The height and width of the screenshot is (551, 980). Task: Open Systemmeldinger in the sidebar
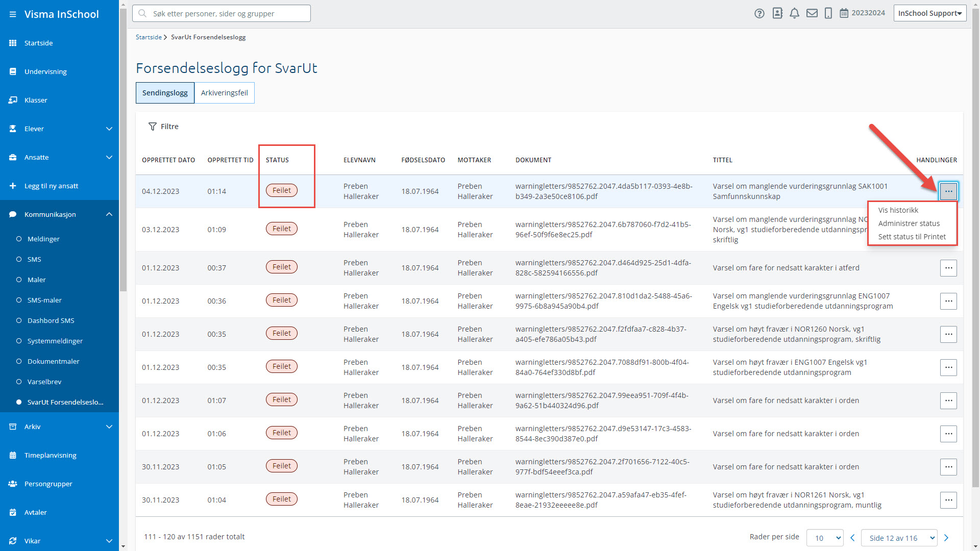tap(55, 341)
